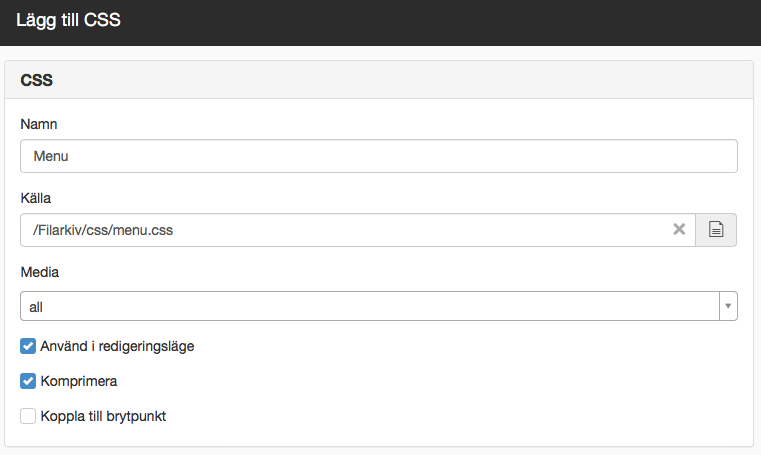Clear the Källa file path with the X icon
The image size is (761, 455).
click(679, 229)
